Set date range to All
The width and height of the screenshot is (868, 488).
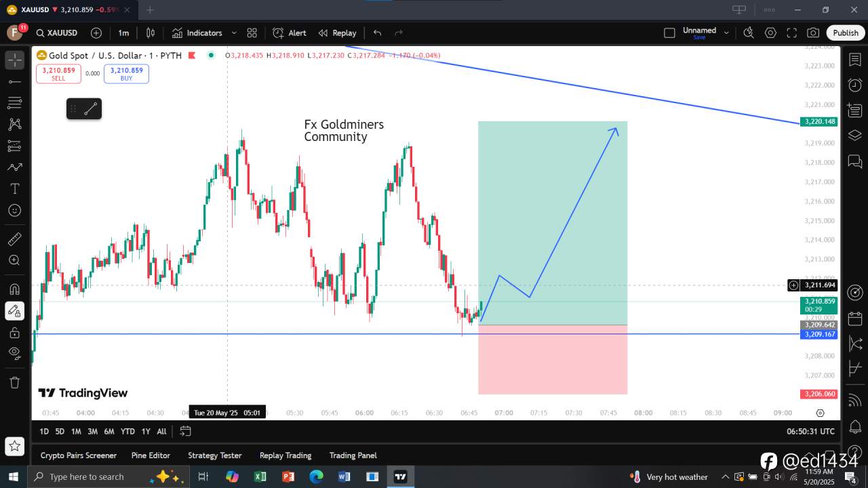[x=161, y=431]
